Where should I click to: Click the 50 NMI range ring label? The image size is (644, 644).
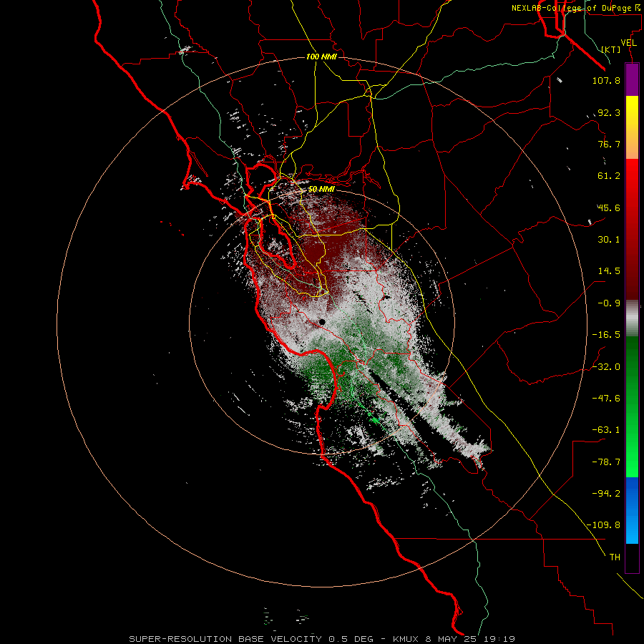click(321, 190)
